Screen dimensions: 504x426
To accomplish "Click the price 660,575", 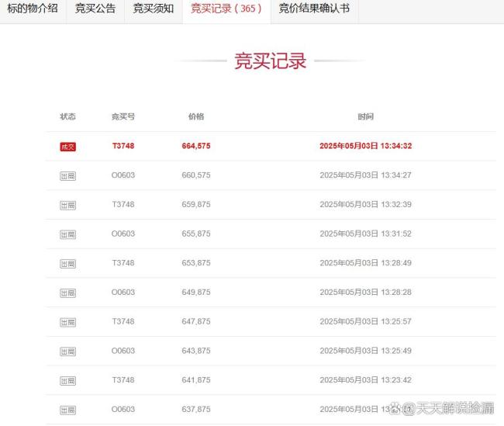I will 196,175.
